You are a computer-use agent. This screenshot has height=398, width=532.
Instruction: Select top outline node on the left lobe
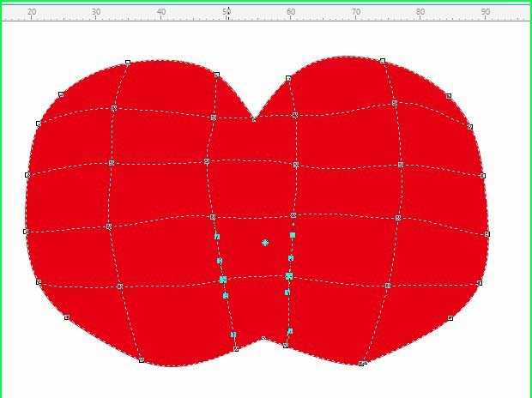(128, 62)
